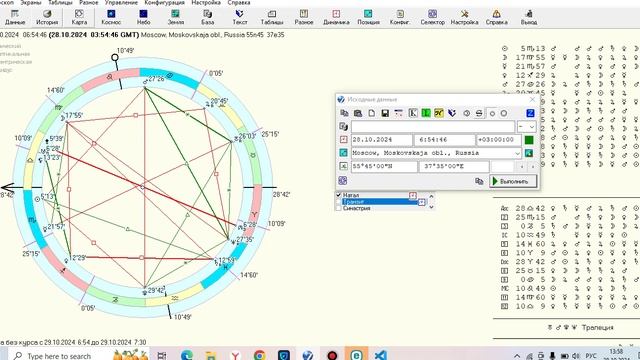Switch to Космос view
Screen dimensions: 640x360
tap(111, 18)
